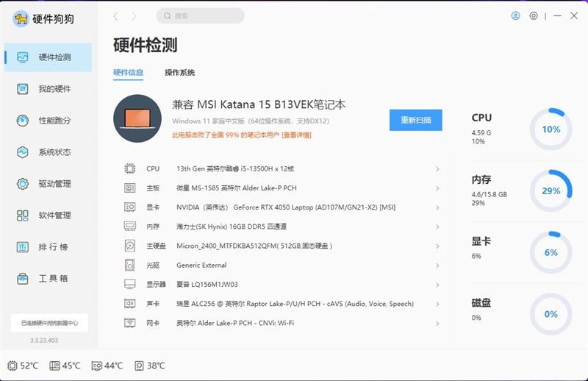588x381 pixels.
Task: Click version number 3.3.23.403
Action: click(x=44, y=341)
